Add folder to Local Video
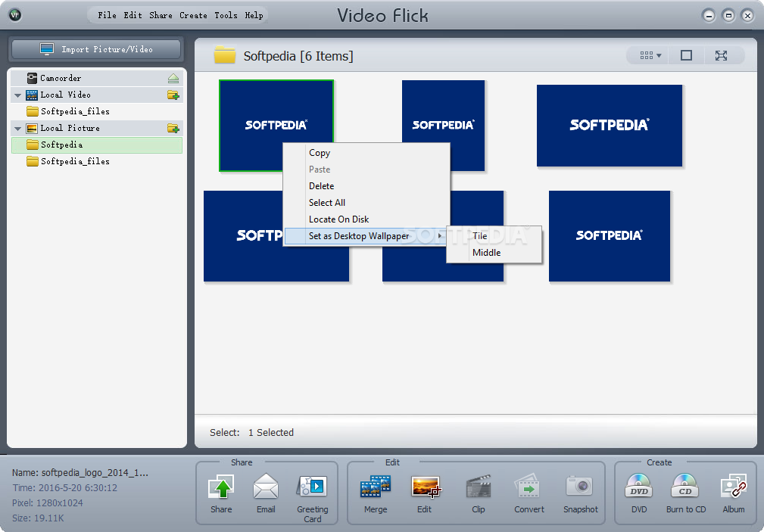 click(173, 95)
